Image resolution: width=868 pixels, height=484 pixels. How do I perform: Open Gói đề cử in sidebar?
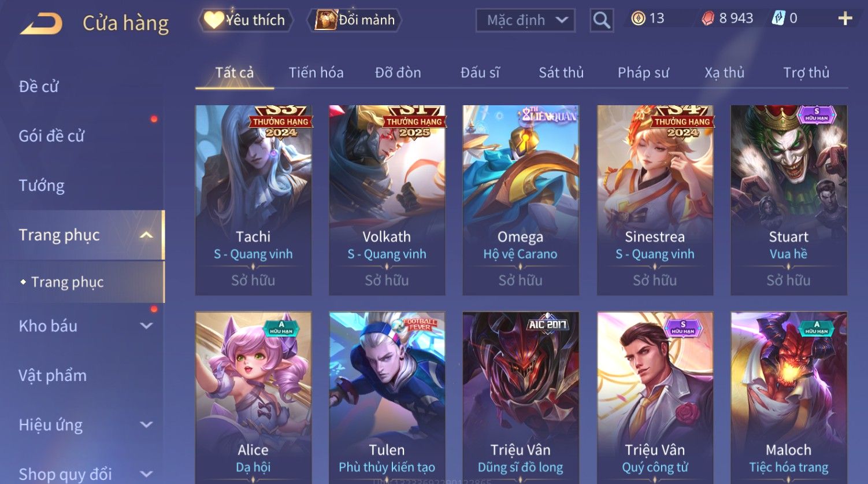(x=51, y=136)
